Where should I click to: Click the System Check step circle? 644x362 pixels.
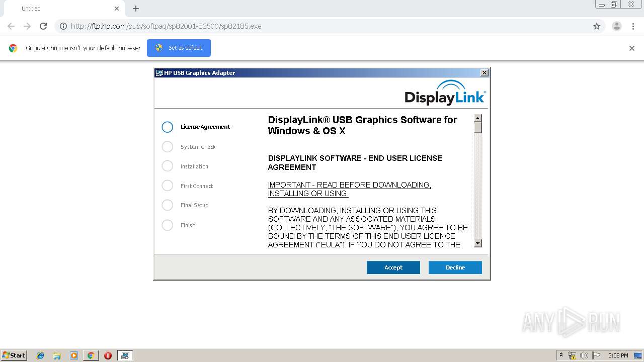pyautogui.click(x=168, y=146)
